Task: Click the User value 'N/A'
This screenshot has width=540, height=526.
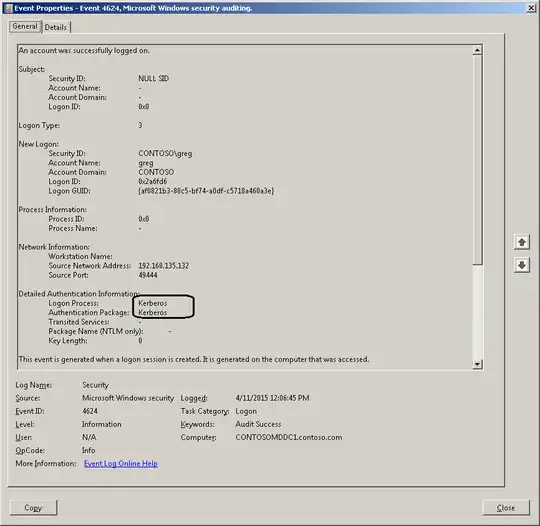Action: pyautogui.click(x=89, y=437)
